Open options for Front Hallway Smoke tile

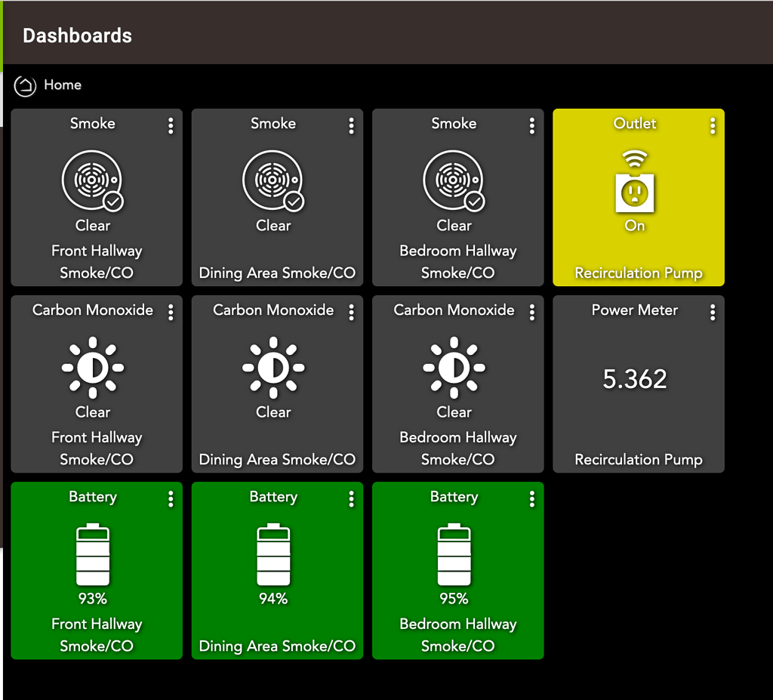(x=171, y=126)
